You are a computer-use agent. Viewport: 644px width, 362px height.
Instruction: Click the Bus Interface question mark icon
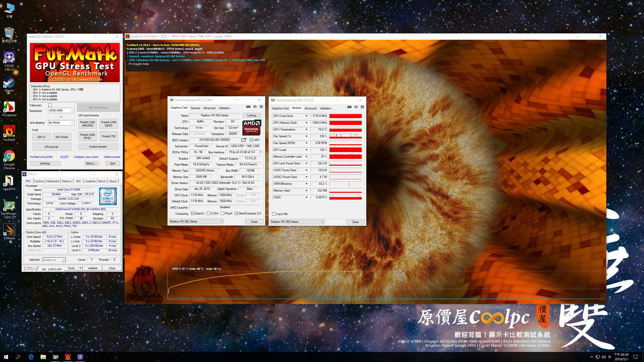tap(260, 152)
